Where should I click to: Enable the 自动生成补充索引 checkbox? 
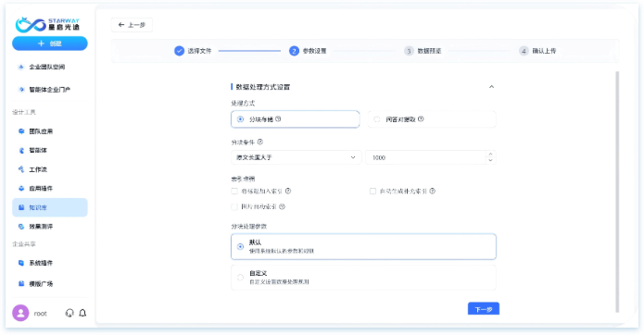373,191
